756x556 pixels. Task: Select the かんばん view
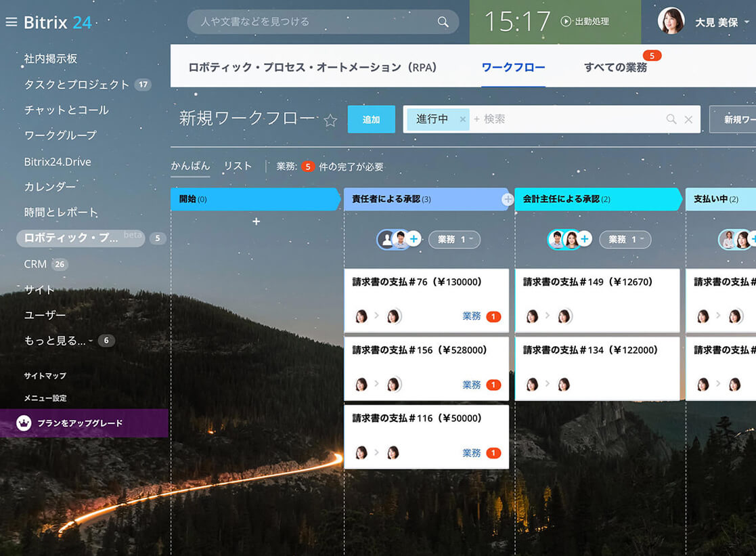(190, 166)
